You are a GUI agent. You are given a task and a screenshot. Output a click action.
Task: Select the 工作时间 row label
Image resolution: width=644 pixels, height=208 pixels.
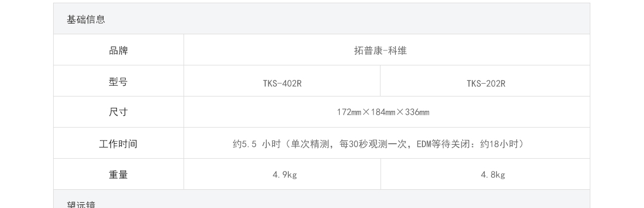pos(119,144)
